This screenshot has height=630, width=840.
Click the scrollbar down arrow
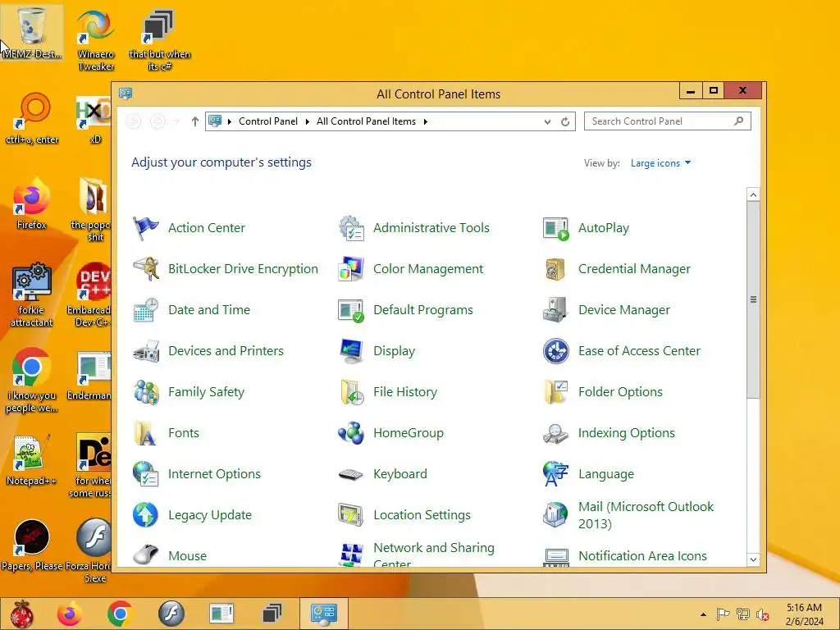[x=753, y=559]
